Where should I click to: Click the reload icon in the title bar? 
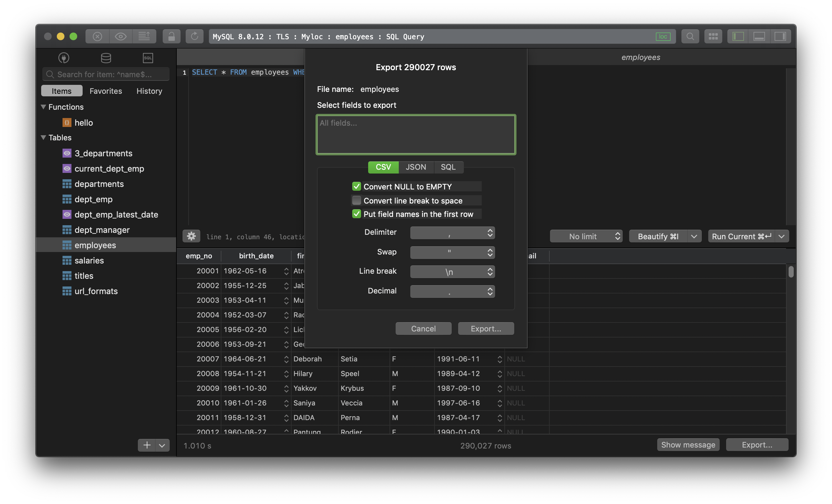pos(195,36)
